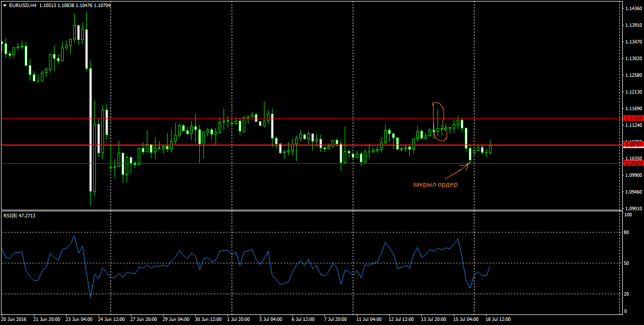Image resolution: width=644 pixels, height=325 pixels.
Task: Click the 15 Jul 04:00 time label
Action: (467, 319)
